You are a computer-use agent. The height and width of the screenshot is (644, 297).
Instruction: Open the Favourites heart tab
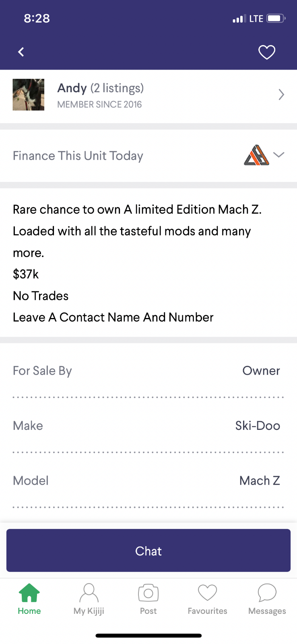click(208, 599)
